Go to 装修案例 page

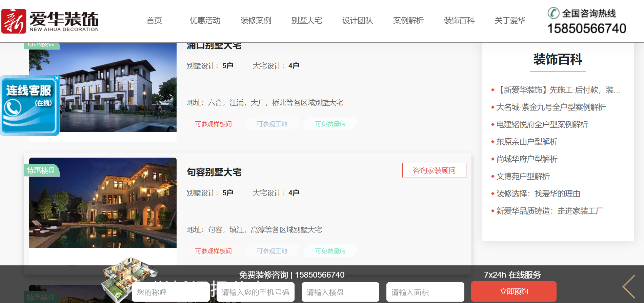256,21
